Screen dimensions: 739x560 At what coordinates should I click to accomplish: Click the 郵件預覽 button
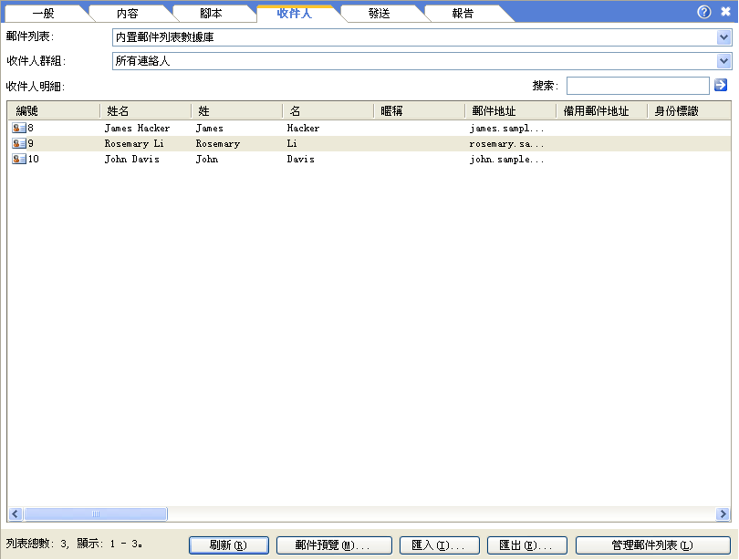tap(334, 545)
